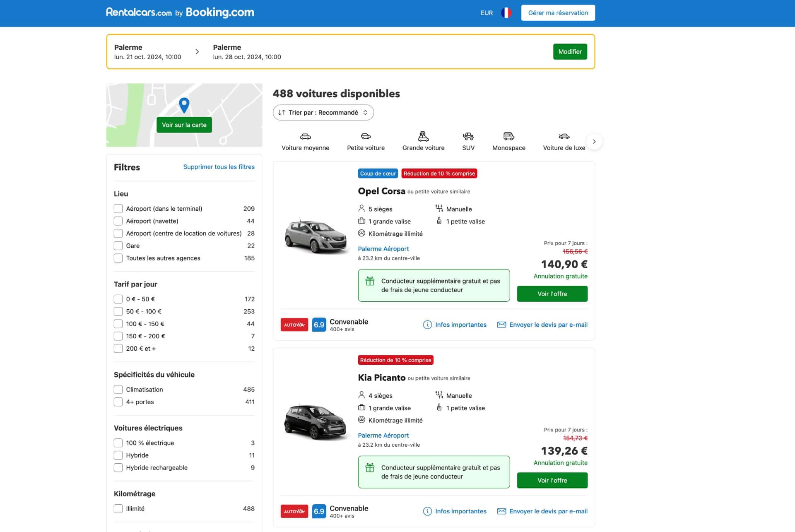795x532 pixels.
Task: Enable the Gare location filter
Action: coord(118,246)
